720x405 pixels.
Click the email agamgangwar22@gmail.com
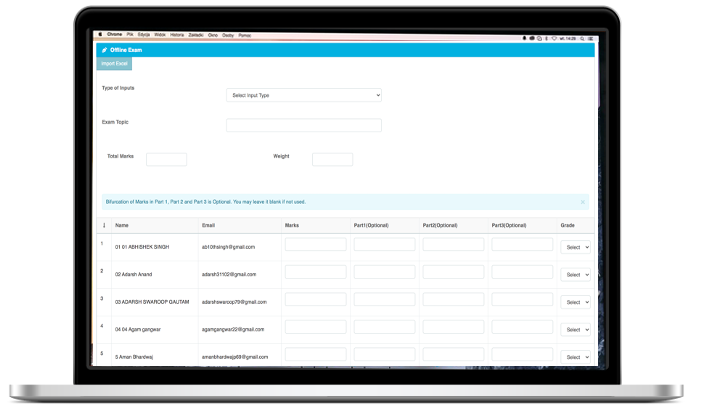coord(233,330)
